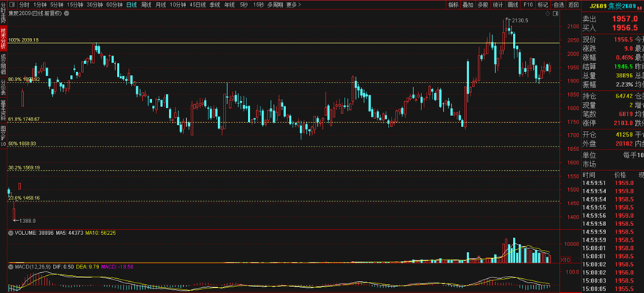Select the 60分钟 period
This screenshot has width=644, height=293.
pyautogui.click(x=114, y=5)
